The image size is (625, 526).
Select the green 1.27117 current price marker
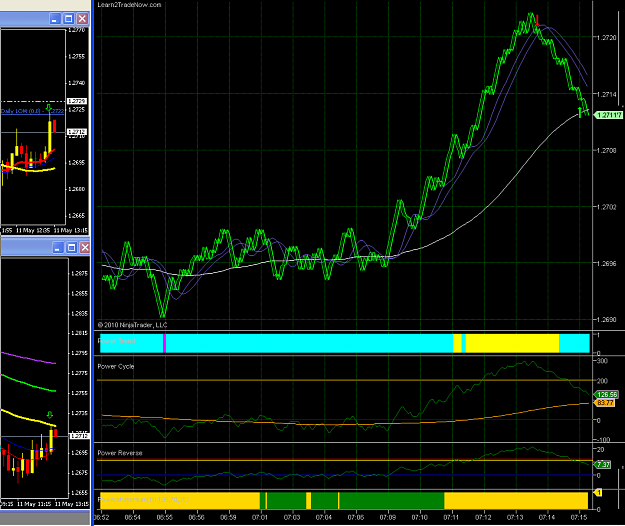click(608, 115)
